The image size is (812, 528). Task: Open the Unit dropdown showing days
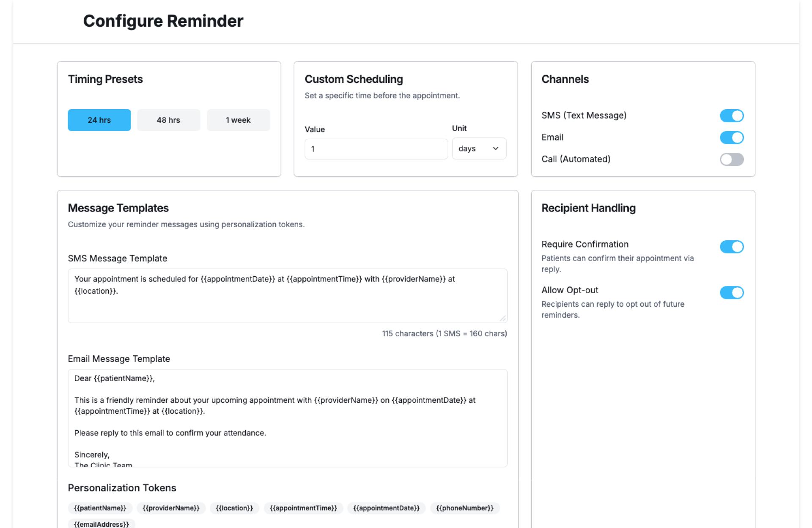click(x=479, y=148)
